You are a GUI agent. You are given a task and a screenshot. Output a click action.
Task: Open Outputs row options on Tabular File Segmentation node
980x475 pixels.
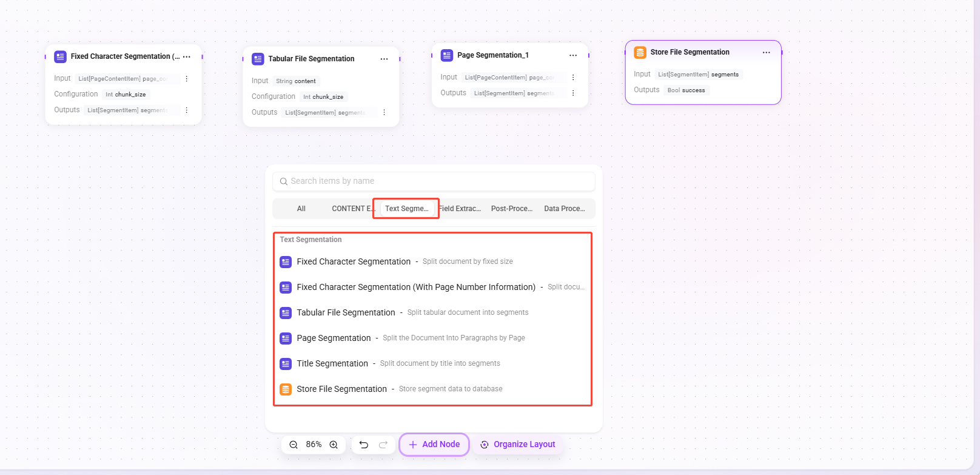384,112
